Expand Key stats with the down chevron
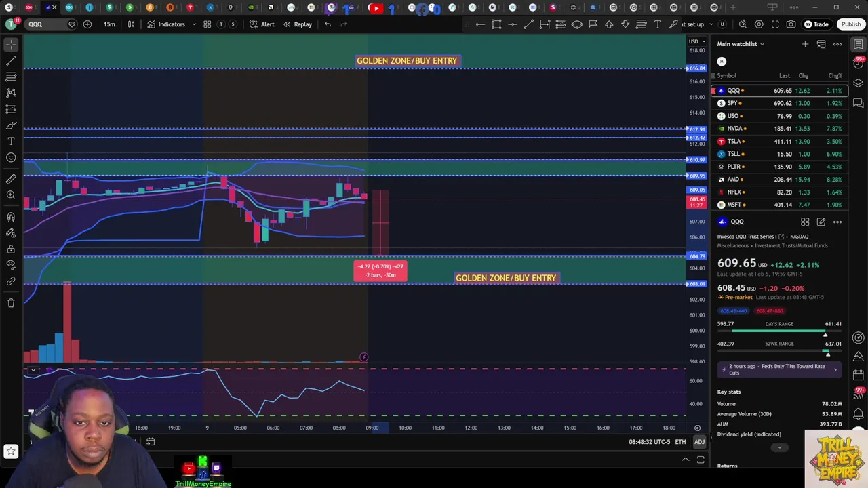The image size is (868, 488). click(779, 447)
